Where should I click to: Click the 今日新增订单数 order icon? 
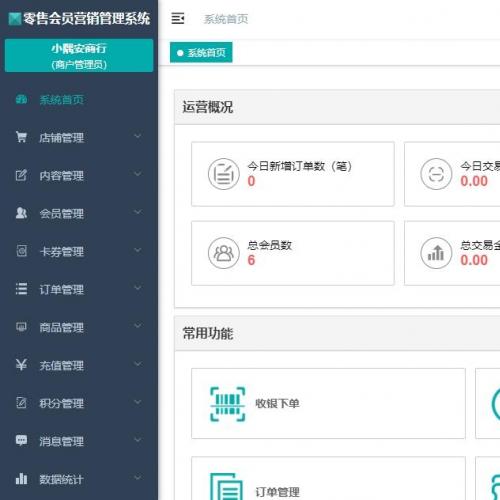point(224,174)
